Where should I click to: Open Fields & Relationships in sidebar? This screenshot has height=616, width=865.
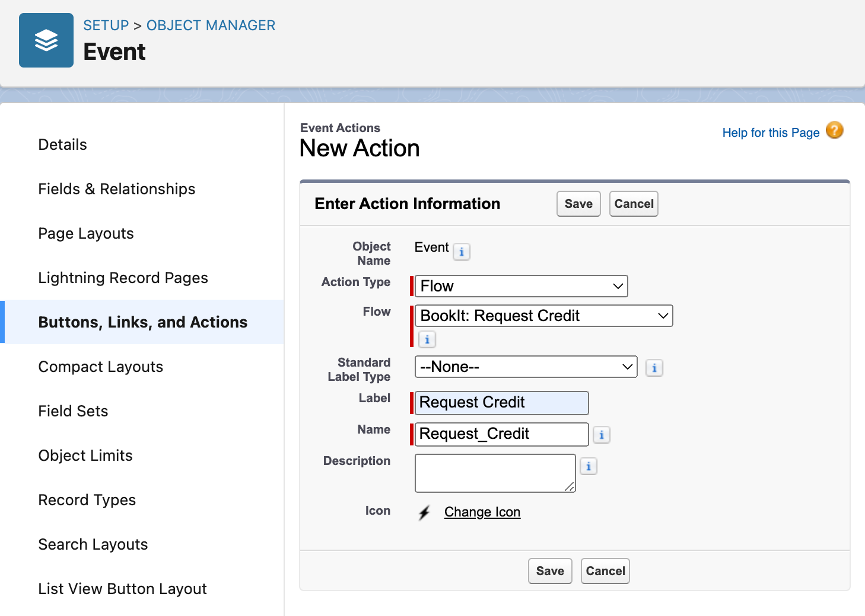[116, 189]
